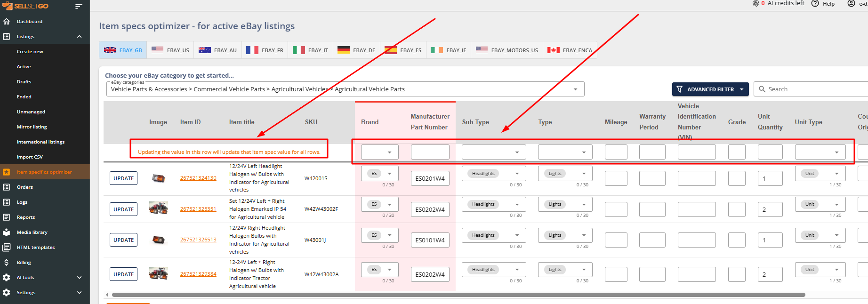Click the Help question mark icon
Viewport: 868px width, 304px height.
[815, 4]
